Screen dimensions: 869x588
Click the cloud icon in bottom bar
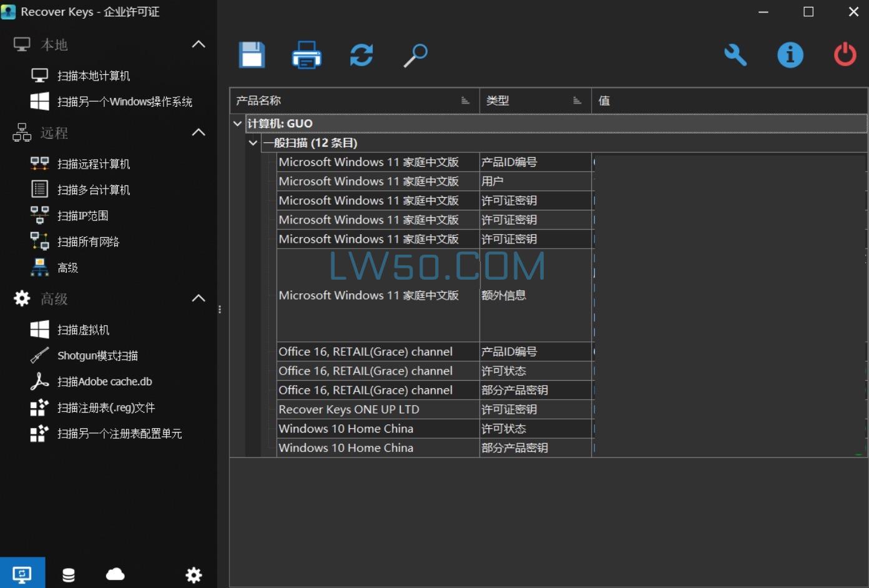pos(115,574)
